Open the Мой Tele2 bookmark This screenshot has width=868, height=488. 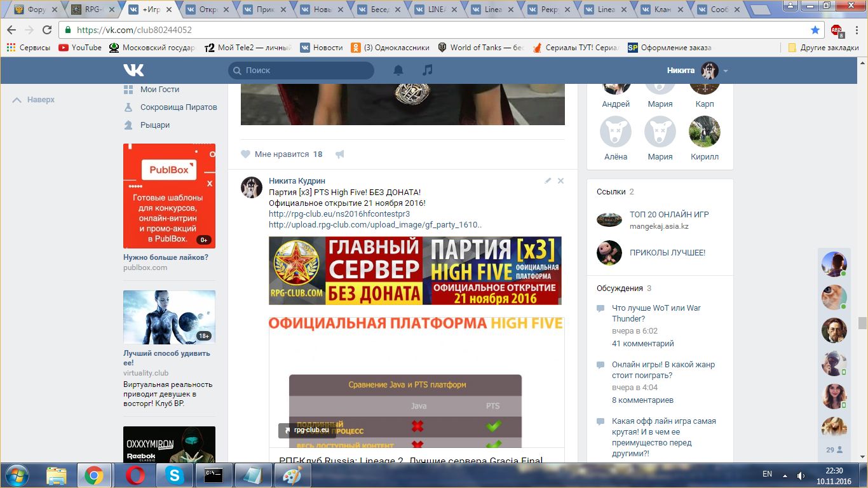click(x=248, y=48)
